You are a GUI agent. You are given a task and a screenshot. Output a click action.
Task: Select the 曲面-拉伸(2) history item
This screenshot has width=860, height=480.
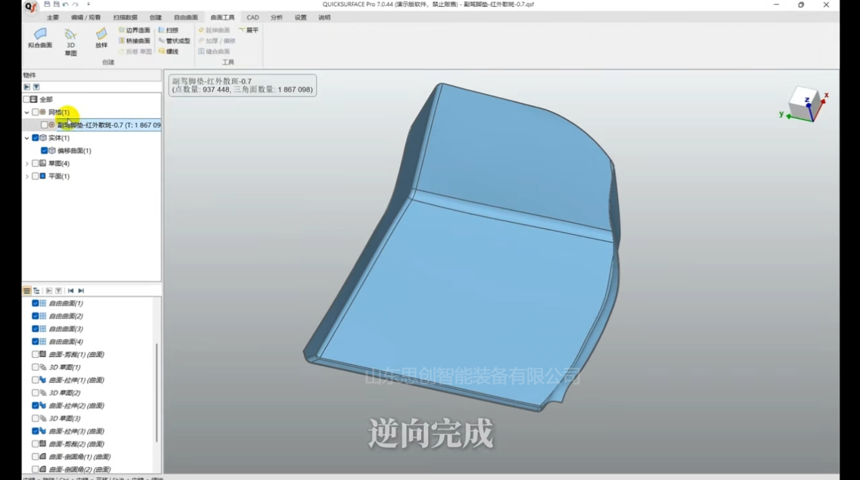(76, 405)
